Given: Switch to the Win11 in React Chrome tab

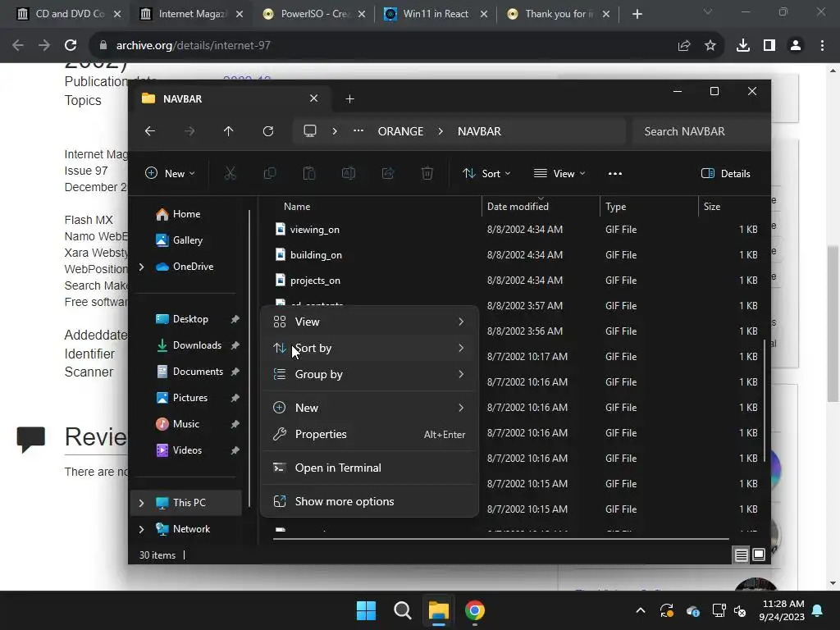Looking at the screenshot, I should pyautogui.click(x=436, y=14).
